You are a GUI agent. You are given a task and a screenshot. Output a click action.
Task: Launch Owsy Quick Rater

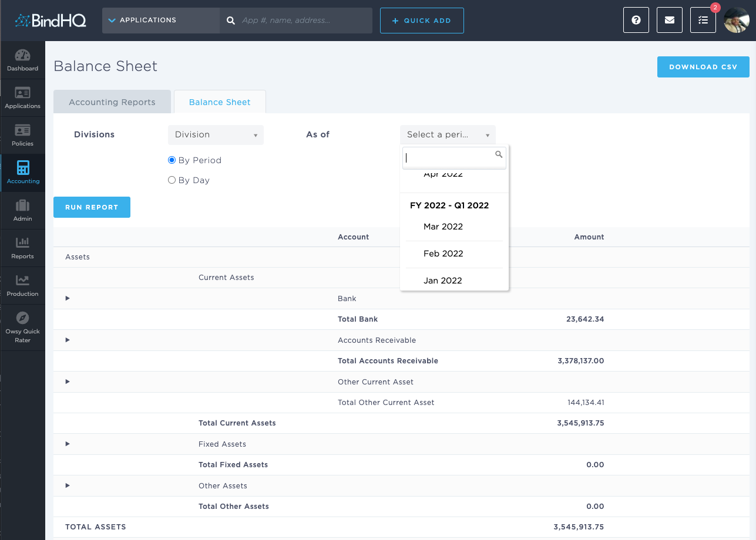pos(22,328)
